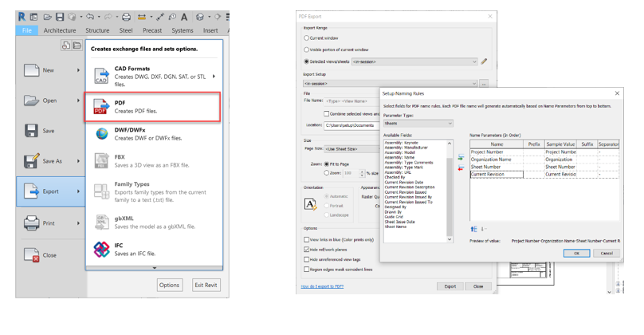
Task: Click the New blank page icon
Action: click(x=31, y=70)
